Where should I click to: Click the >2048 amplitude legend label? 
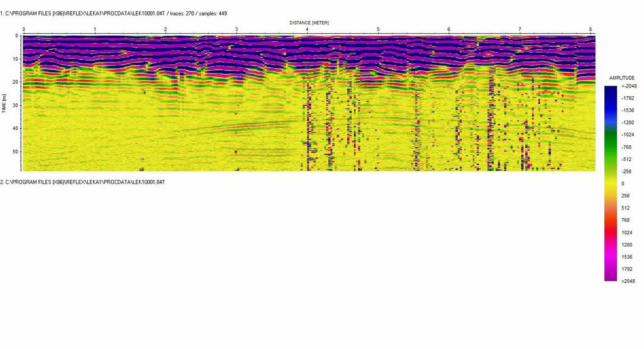tap(627, 281)
